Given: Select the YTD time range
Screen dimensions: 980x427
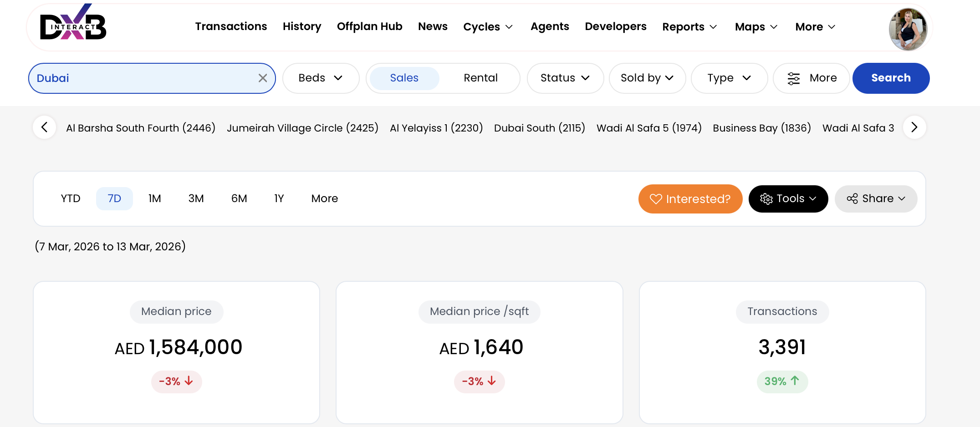Looking at the screenshot, I should point(71,198).
